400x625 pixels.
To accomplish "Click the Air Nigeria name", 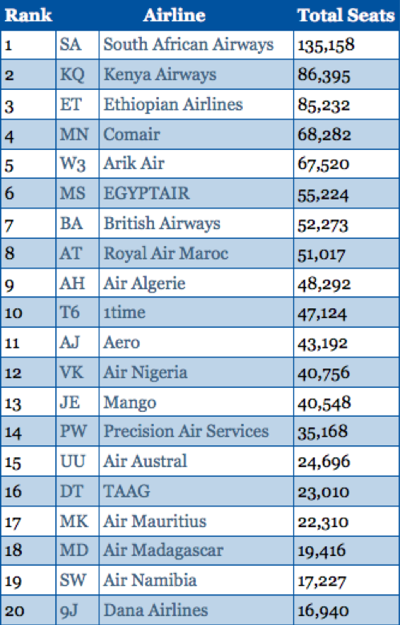I will [145, 373].
